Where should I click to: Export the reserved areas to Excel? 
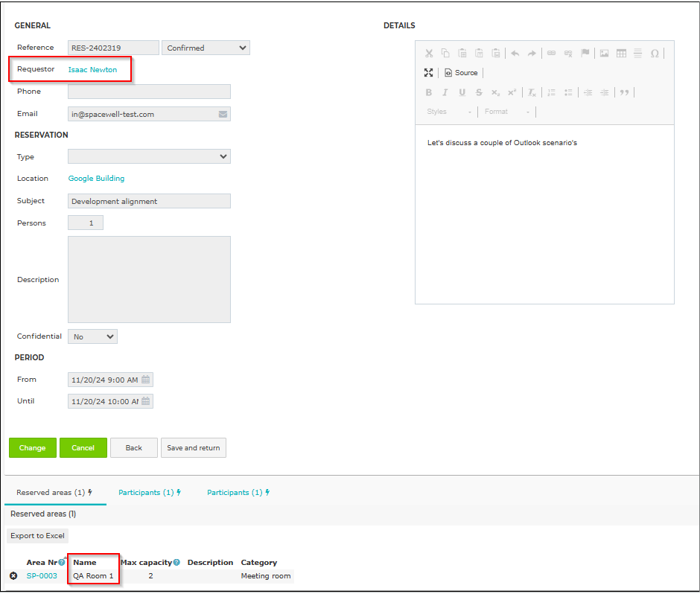coord(37,535)
